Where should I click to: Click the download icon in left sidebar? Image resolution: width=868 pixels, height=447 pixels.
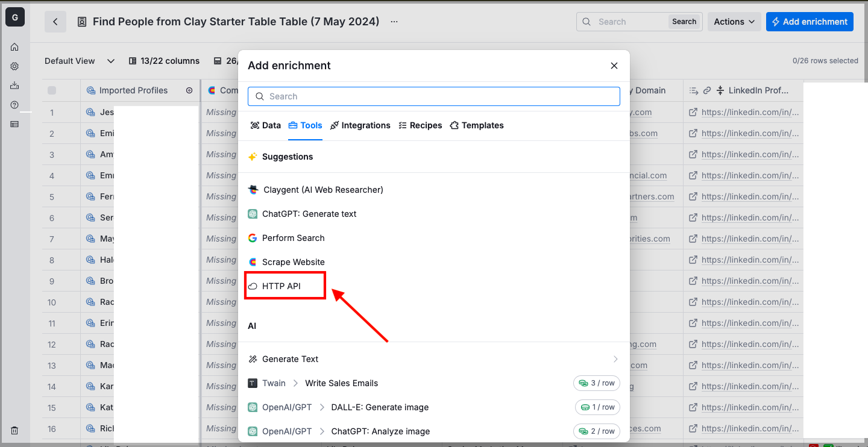(x=14, y=86)
